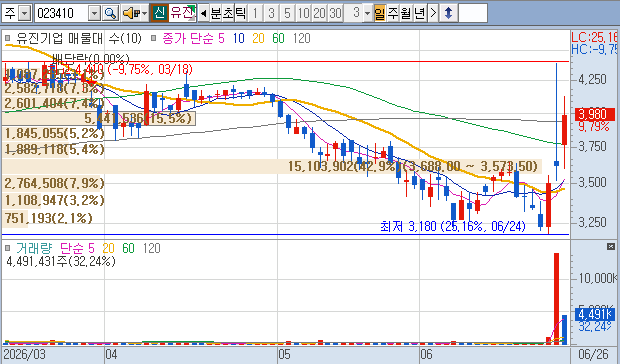Open dropdown next to the speaker icon
The width and height of the screenshot is (620, 364).
point(144,13)
